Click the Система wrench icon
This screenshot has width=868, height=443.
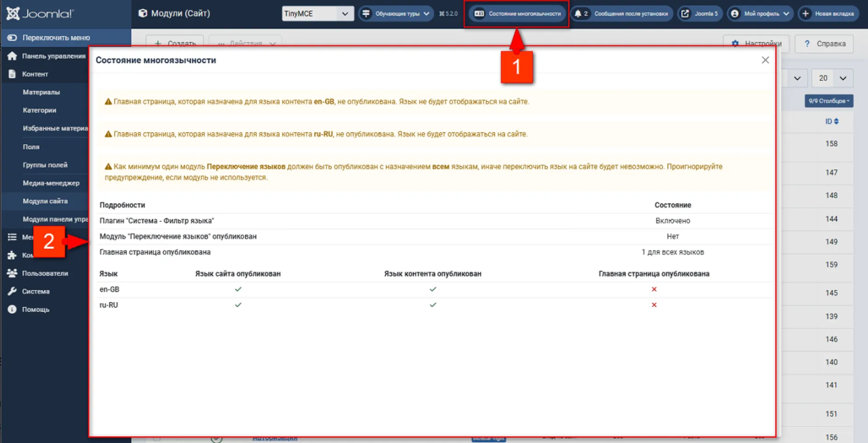pyautogui.click(x=12, y=291)
